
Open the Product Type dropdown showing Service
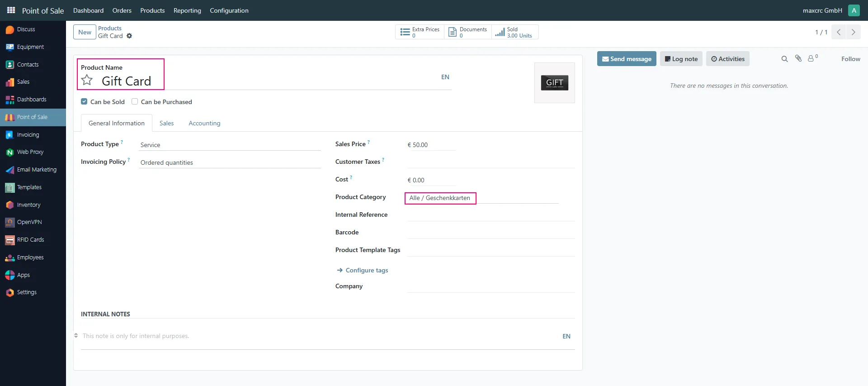coord(230,145)
